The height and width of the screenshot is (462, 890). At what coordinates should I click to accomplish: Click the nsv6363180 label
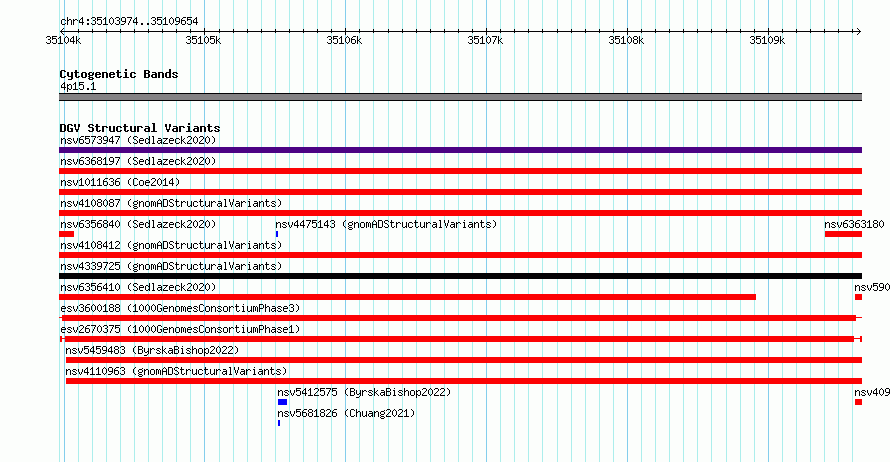click(x=854, y=224)
